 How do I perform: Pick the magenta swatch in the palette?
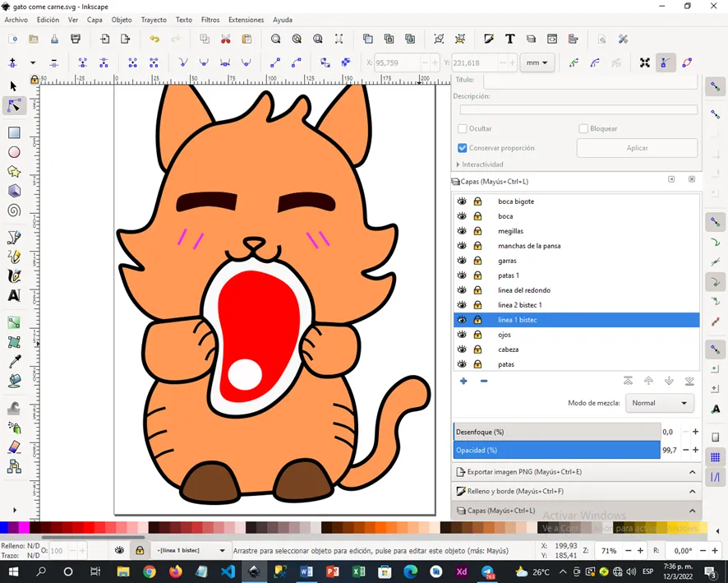(x=24, y=528)
